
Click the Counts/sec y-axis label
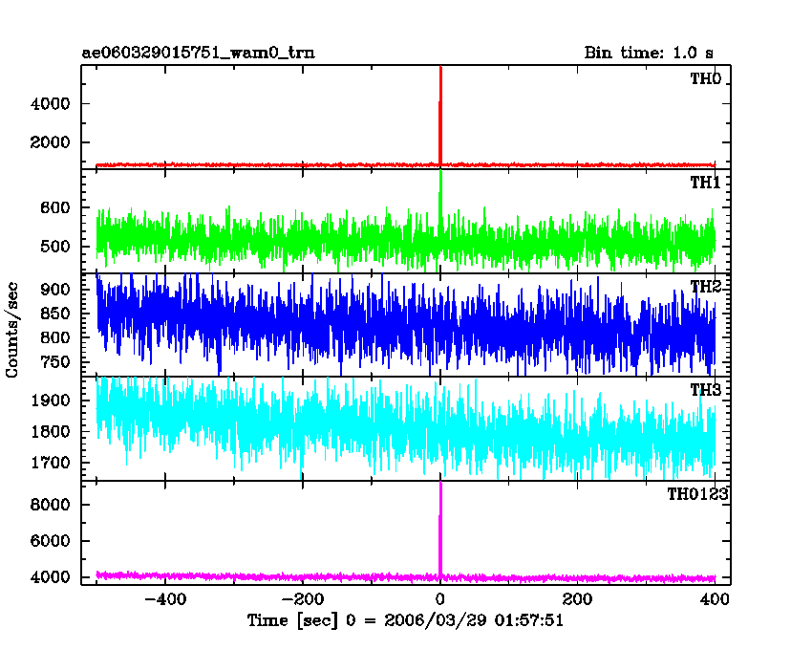click(x=11, y=330)
